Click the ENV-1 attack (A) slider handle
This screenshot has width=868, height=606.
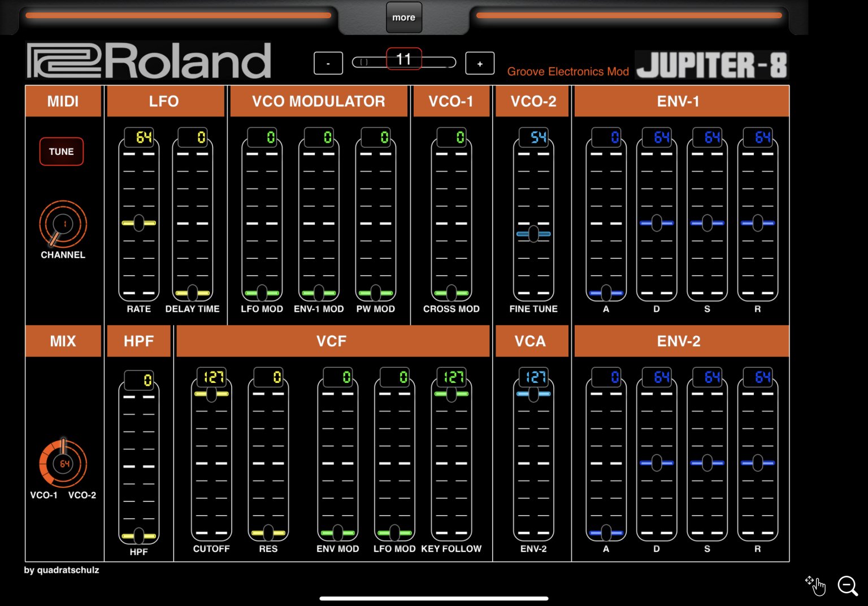[x=606, y=293]
